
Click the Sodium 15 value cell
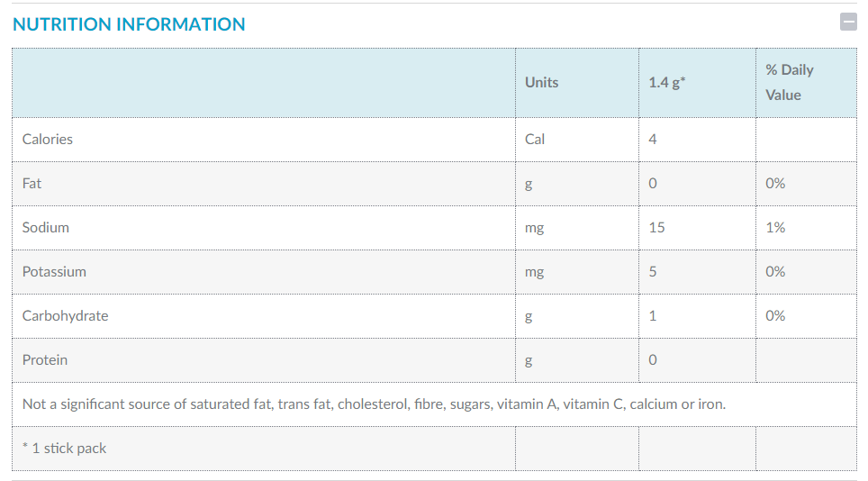(x=656, y=227)
